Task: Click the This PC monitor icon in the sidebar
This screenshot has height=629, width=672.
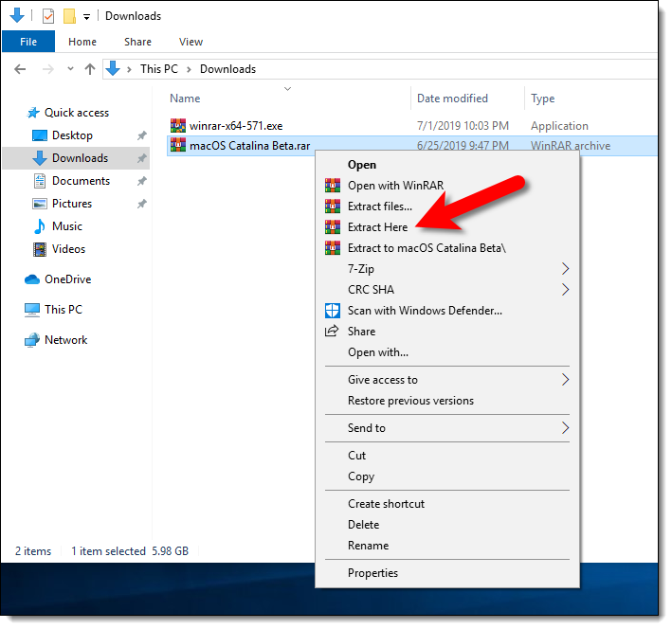Action: click(x=32, y=310)
